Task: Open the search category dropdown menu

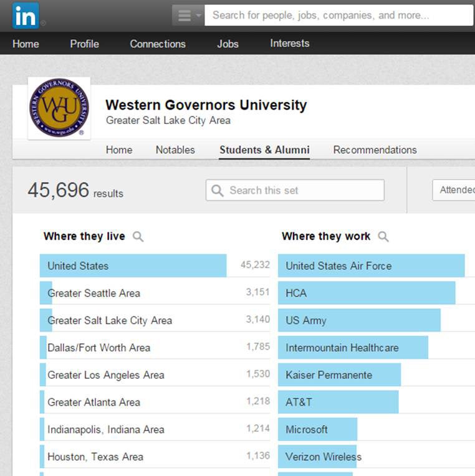Action: pos(188,15)
